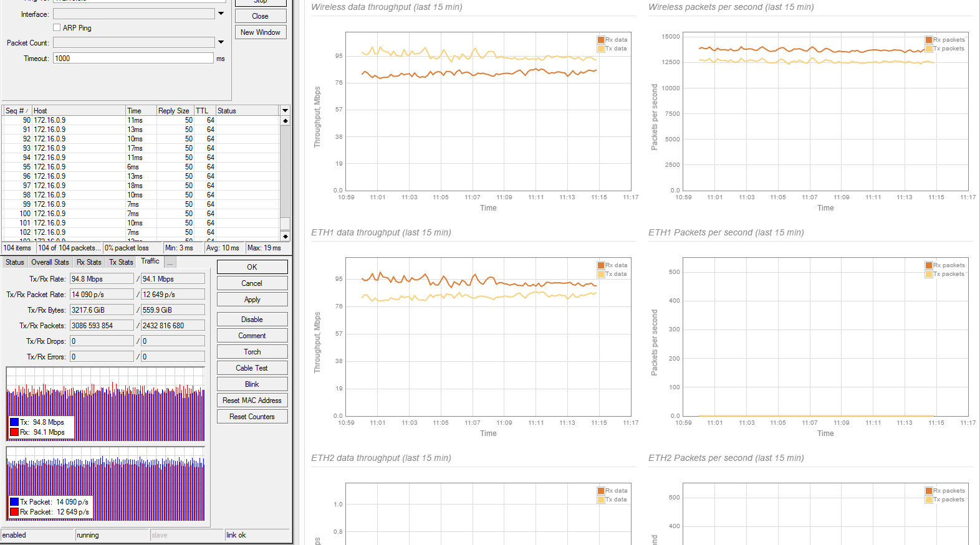Click the Wireless data throughput chart title
The width and height of the screenshot is (980, 545).
387,7
